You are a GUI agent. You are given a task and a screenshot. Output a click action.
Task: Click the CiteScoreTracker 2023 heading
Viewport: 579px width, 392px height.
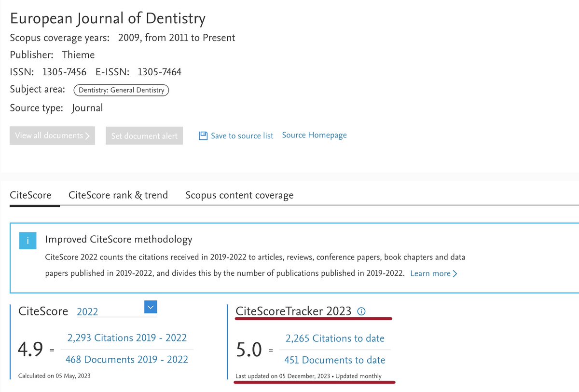coord(293,311)
